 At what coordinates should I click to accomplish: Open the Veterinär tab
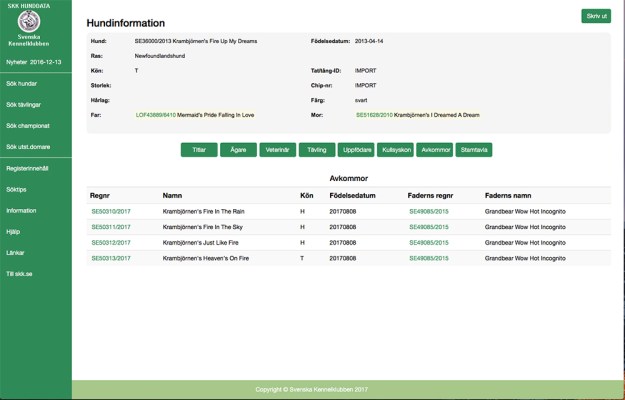coord(277,150)
